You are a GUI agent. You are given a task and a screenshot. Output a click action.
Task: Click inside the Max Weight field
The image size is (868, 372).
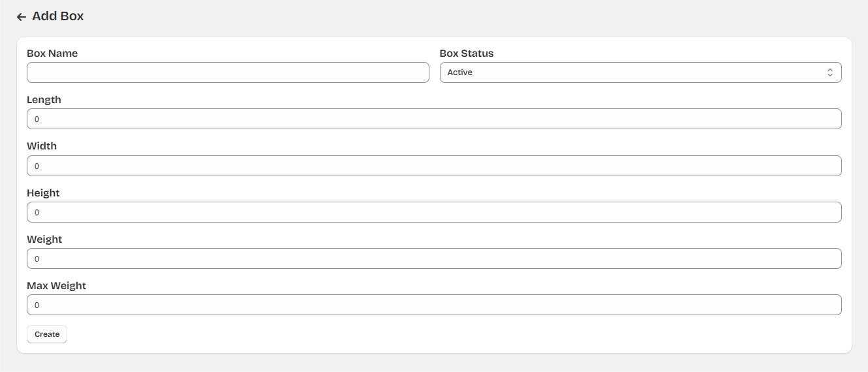pyautogui.click(x=434, y=305)
